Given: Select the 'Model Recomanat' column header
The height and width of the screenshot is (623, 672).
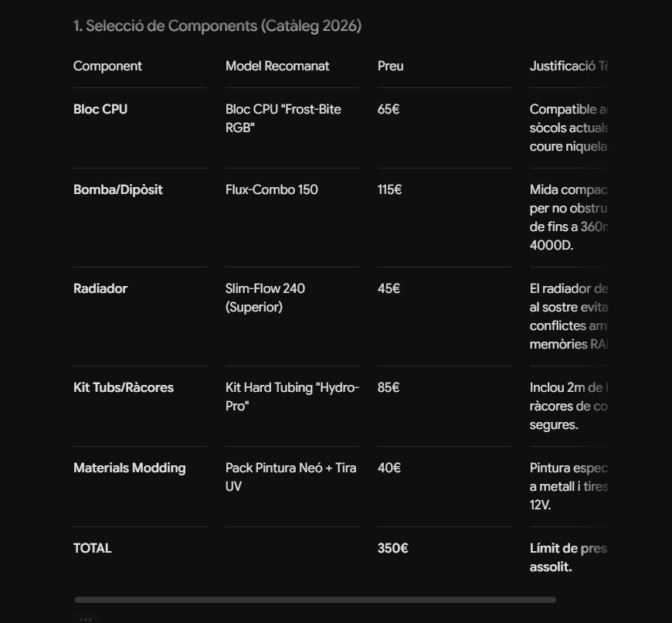Looking at the screenshot, I should click(277, 66).
